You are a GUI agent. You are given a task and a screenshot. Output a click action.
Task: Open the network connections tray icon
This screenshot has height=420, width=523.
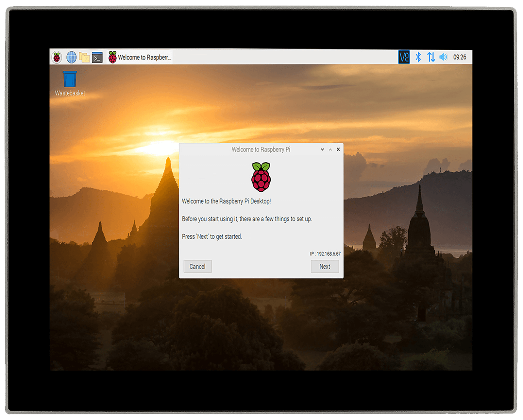coord(431,57)
